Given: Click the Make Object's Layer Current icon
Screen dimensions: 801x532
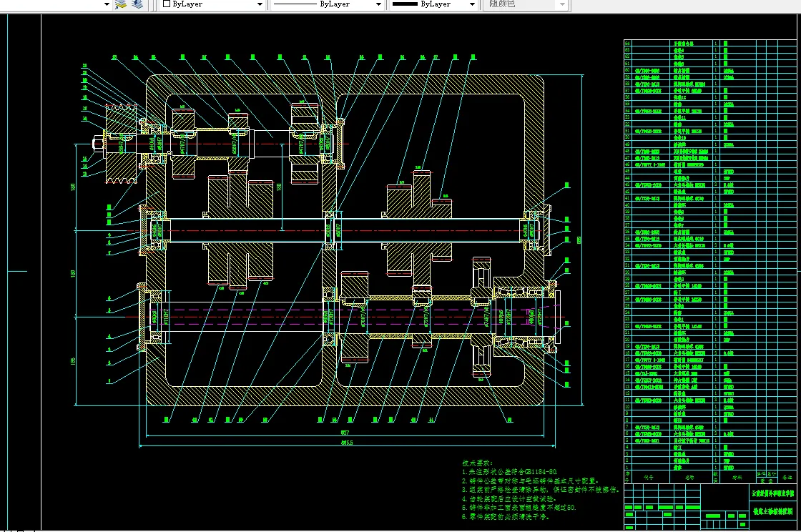Looking at the screenshot, I should [x=122, y=4].
